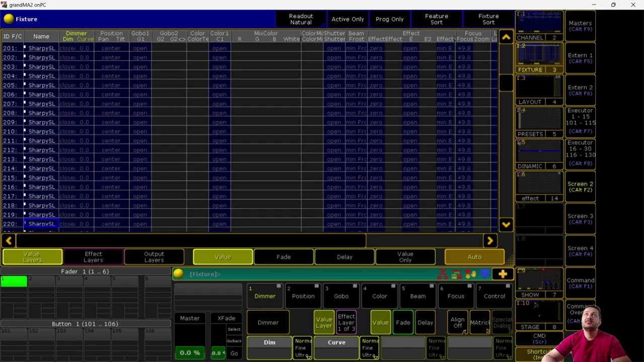
Task: Click the left arrow below the fixture sheet
Action: (9, 241)
